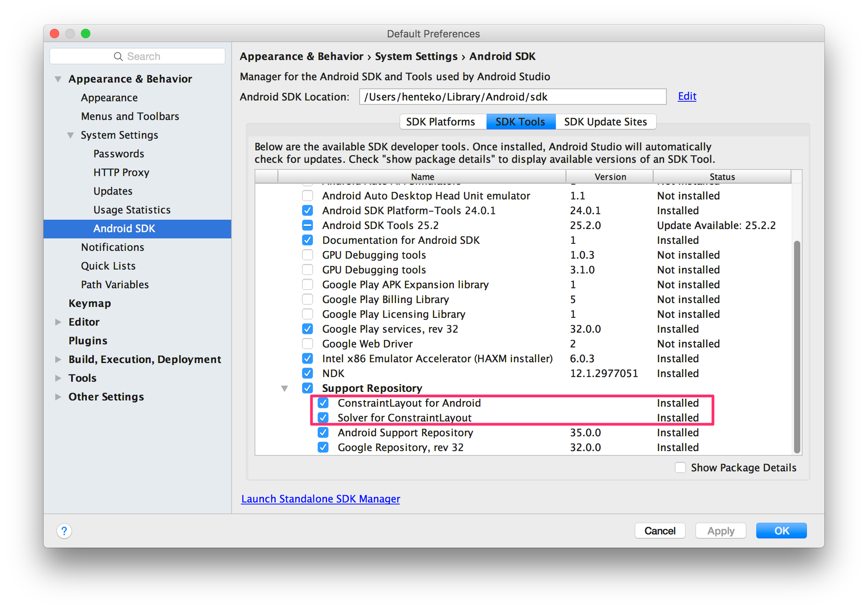Click the search magnifier icon

[118, 56]
